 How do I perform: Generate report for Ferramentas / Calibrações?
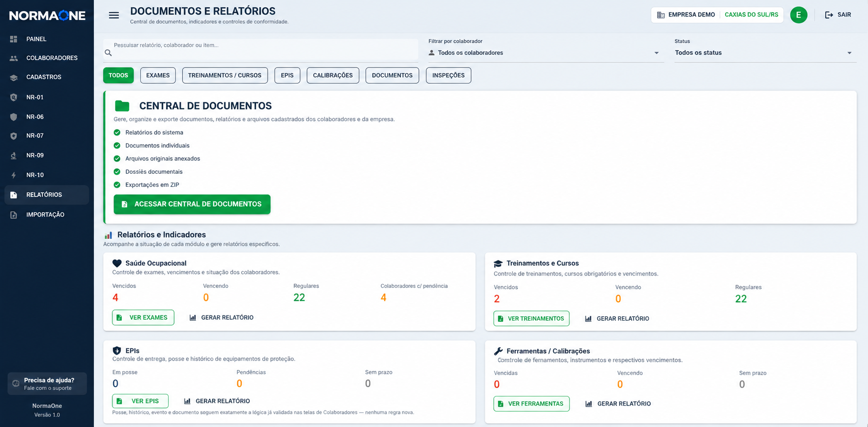618,404
